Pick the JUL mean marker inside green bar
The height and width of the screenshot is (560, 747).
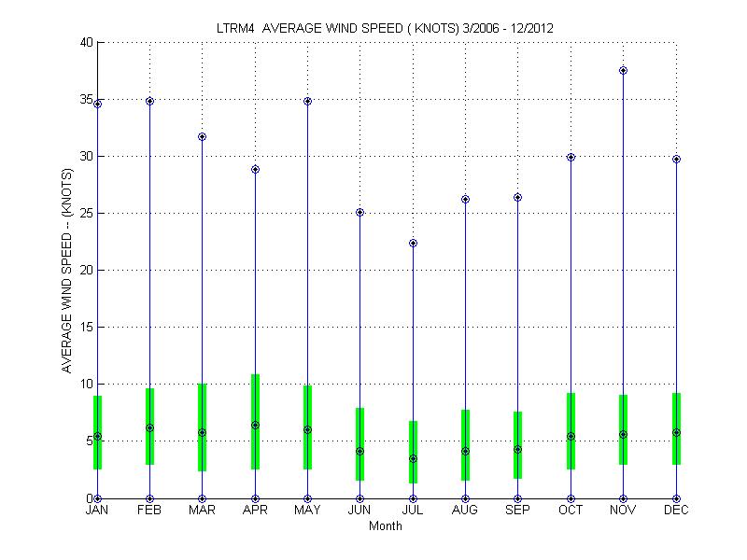[413, 458]
